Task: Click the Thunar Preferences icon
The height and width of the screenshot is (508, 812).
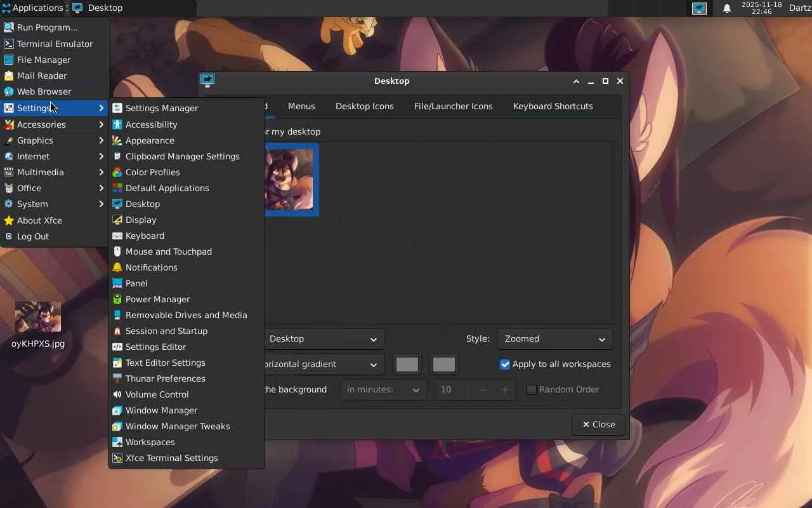Action: click(117, 378)
